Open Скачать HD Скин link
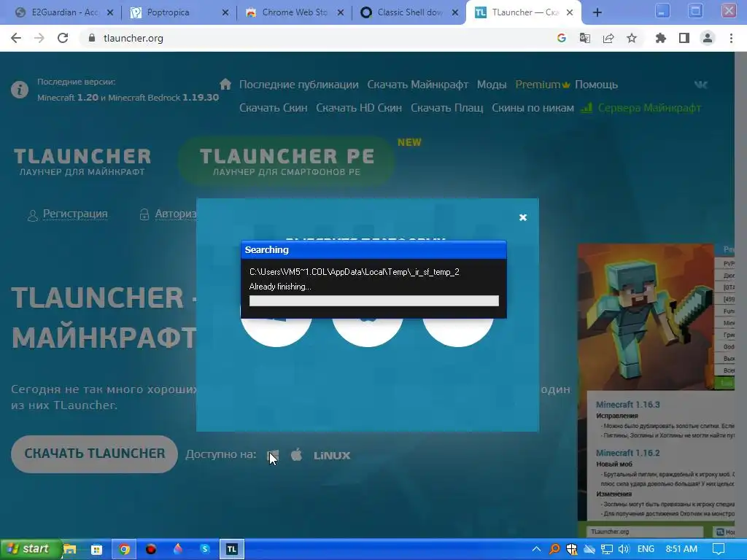Image resolution: width=747 pixels, height=560 pixels. tap(359, 108)
